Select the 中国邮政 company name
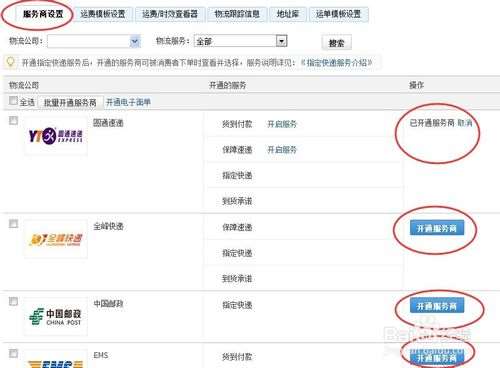The height and width of the screenshot is (368, 500). pos(108,304)
